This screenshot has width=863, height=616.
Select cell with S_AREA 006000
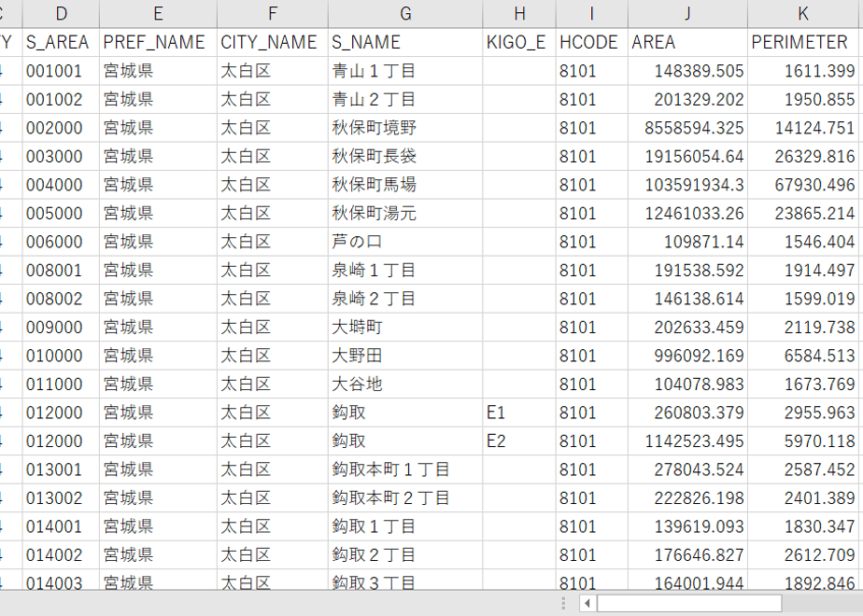[61, 242]
